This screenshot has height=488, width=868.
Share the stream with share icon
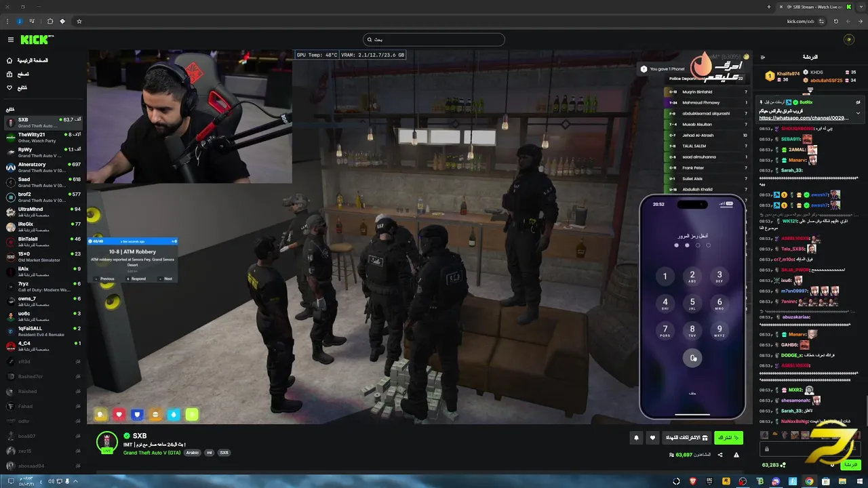pyautogui.click(x=720, y=455)
